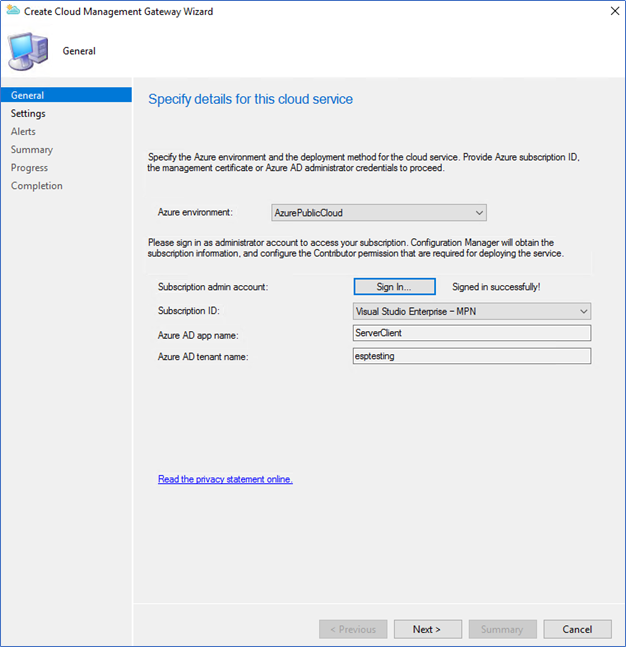Select the Summary step in sidebar
Viewport: 626px width, 647px height.
(32, 149)
